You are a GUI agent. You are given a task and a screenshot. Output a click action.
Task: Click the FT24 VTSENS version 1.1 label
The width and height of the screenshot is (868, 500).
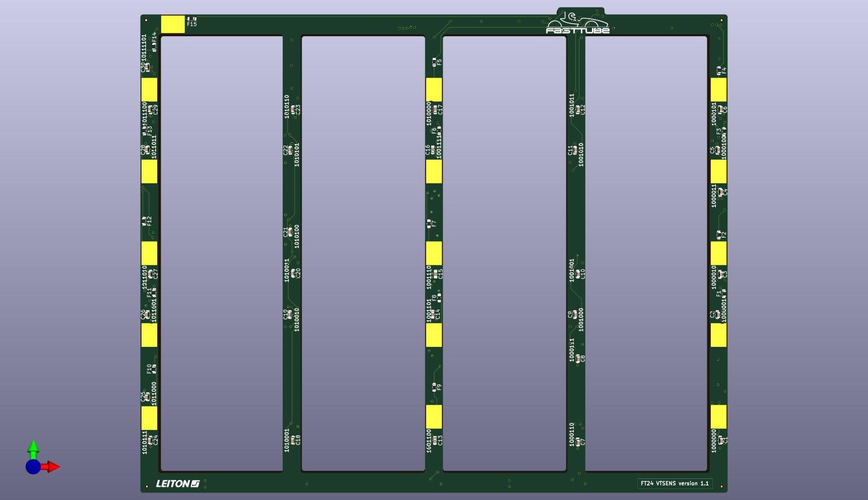[x=675, y=483]
